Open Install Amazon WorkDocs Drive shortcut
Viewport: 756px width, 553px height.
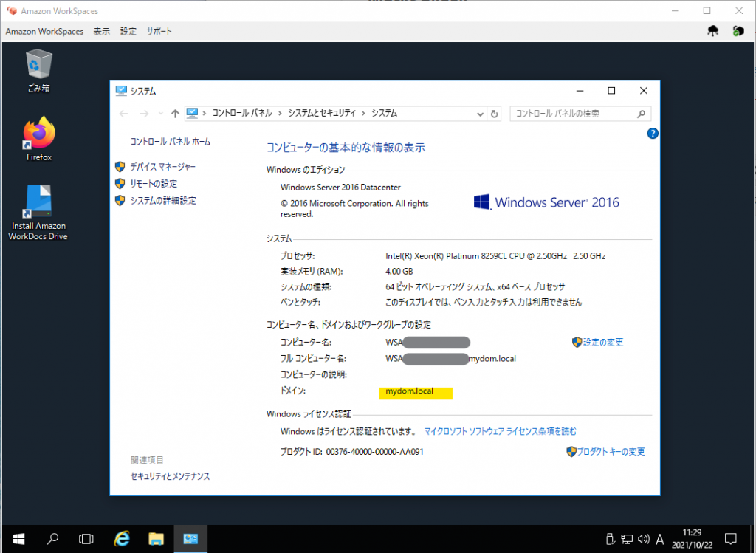(37, 204)
